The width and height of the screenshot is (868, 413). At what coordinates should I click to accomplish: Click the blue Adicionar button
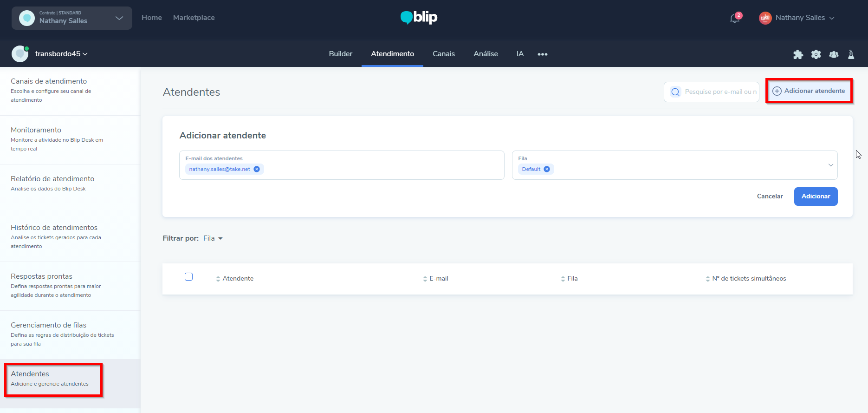[x=816, y=197]
